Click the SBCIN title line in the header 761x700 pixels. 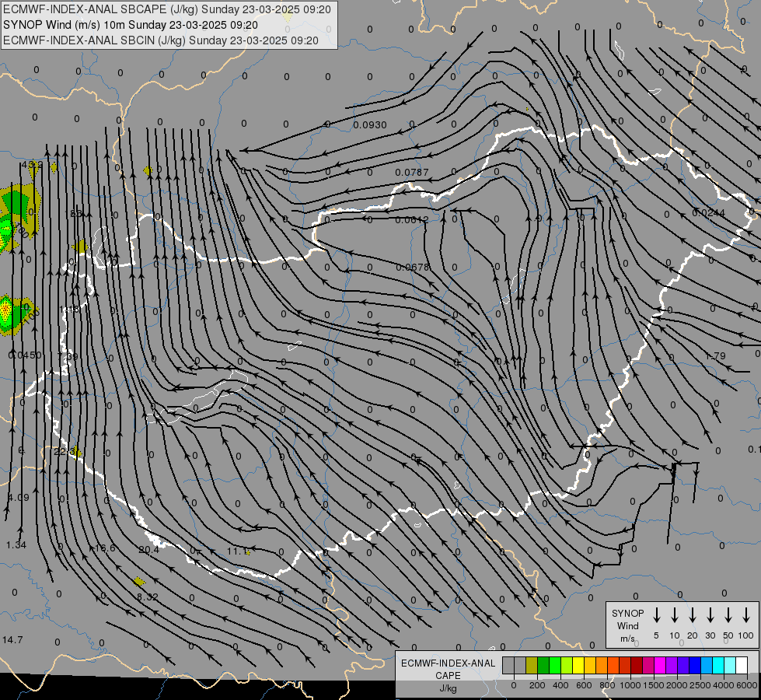[161, 40]
